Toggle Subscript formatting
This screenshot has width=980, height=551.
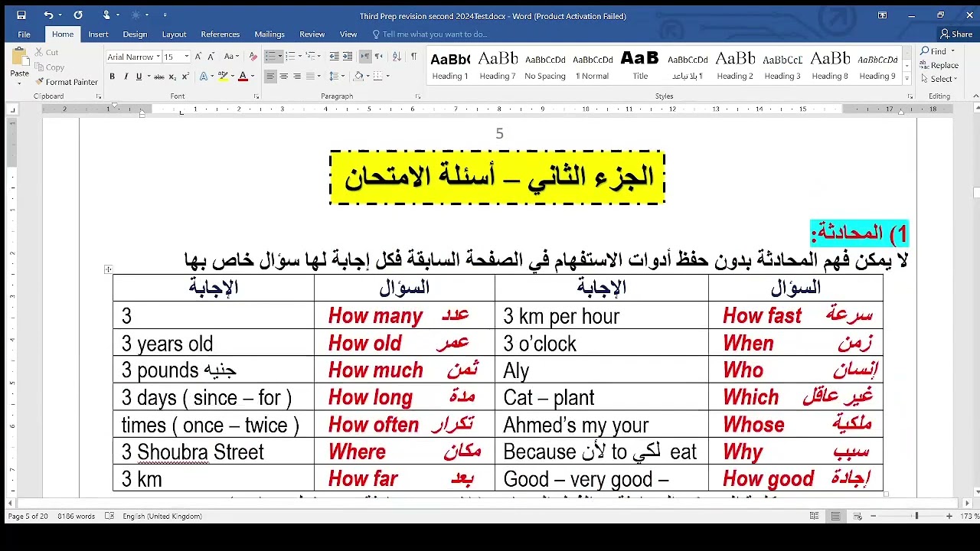[x=173, y=77]
